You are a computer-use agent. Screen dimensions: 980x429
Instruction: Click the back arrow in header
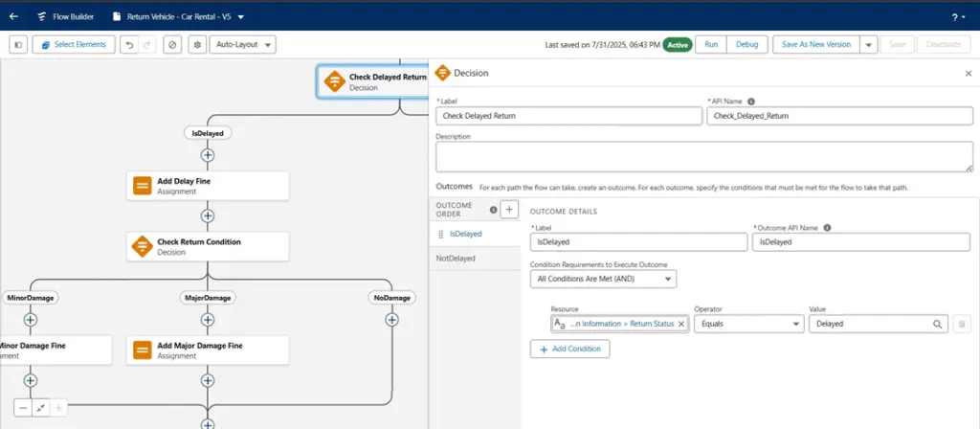(x=13, y=17)
